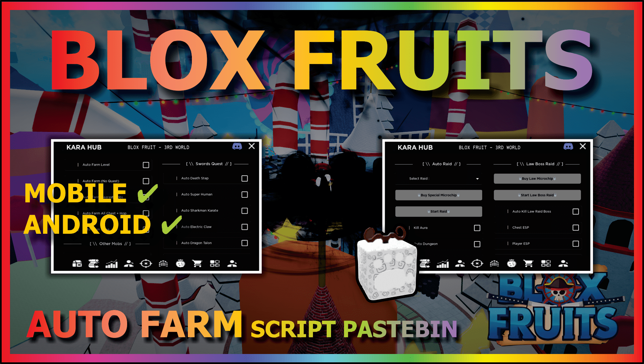
Task: Enable Kill Aura checkbox in right panel
Action: point(476,228)
